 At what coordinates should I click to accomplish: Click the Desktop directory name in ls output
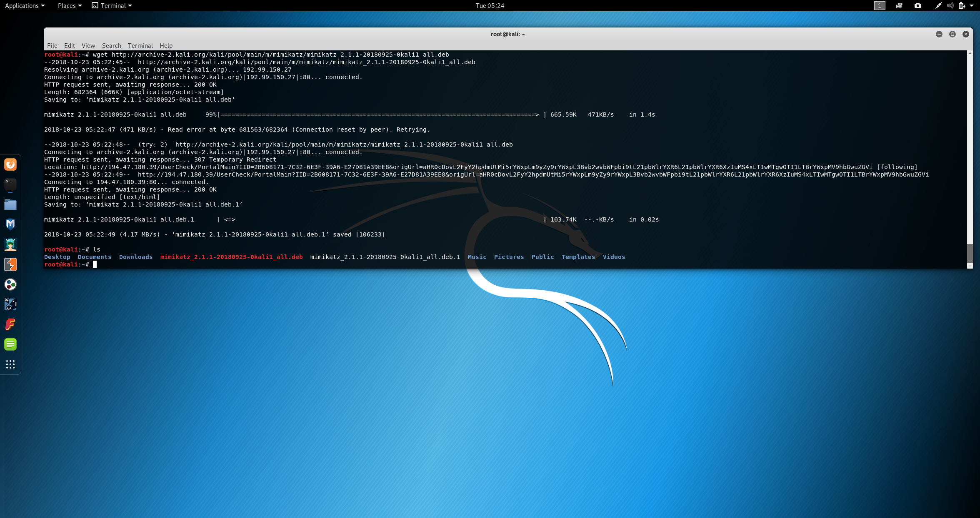tap(57, 257)
